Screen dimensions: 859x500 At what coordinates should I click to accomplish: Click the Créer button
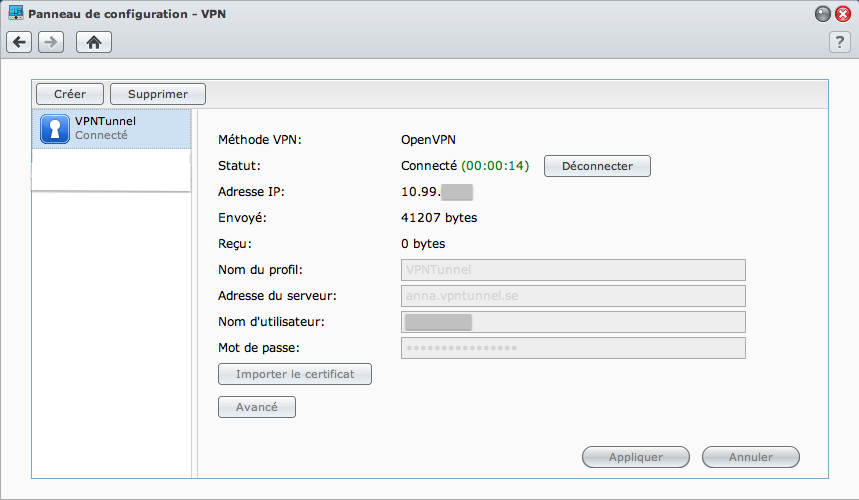70,94
